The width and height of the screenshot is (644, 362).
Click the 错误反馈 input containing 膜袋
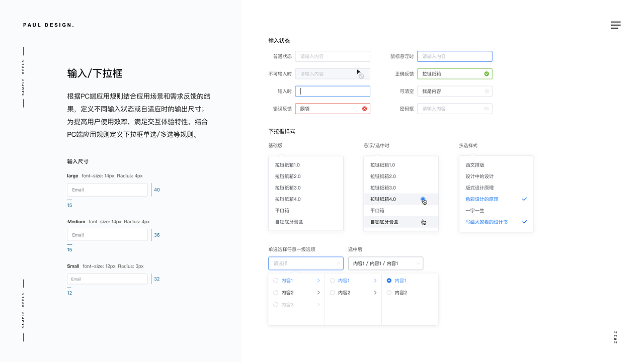click(333, 109)
